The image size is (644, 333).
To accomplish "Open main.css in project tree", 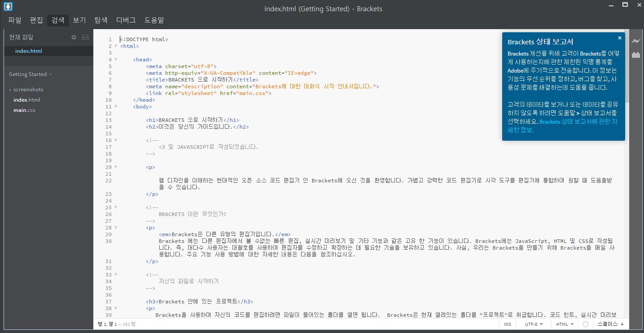I will pyautogui.click(x=24, y=110).
